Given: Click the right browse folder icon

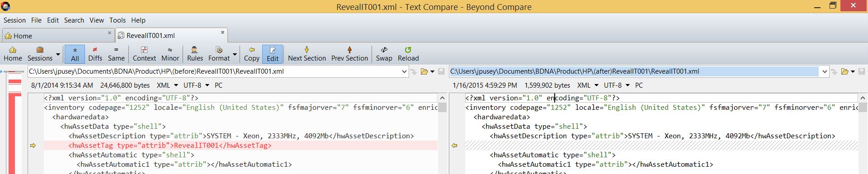Looking at the screenshot, I should pos(844,71).
